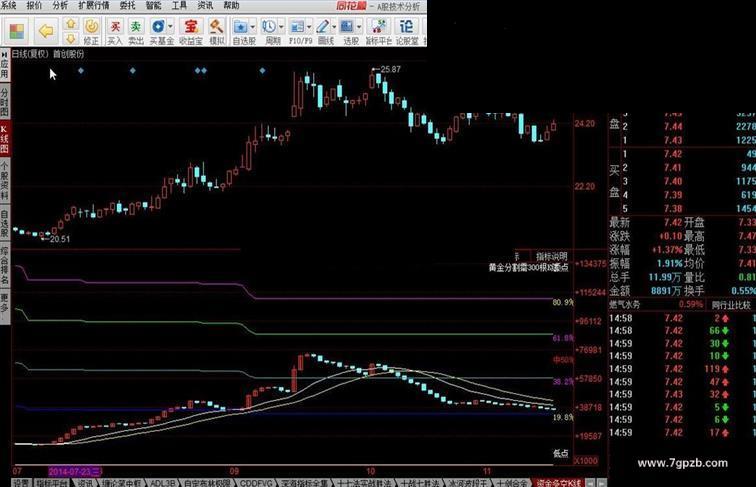Select the 资金多空K线 indicator tab
The width and height of the screenshot is (756, 487).
558,483
